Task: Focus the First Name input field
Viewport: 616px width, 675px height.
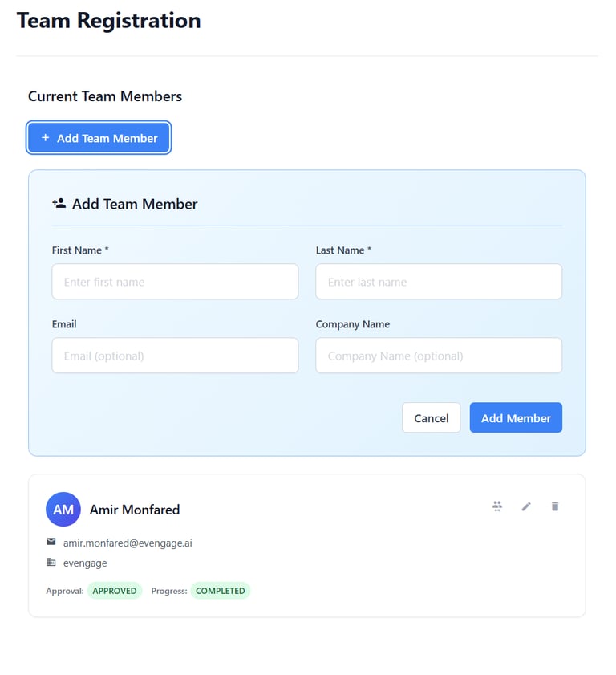Action: (175, 282)
